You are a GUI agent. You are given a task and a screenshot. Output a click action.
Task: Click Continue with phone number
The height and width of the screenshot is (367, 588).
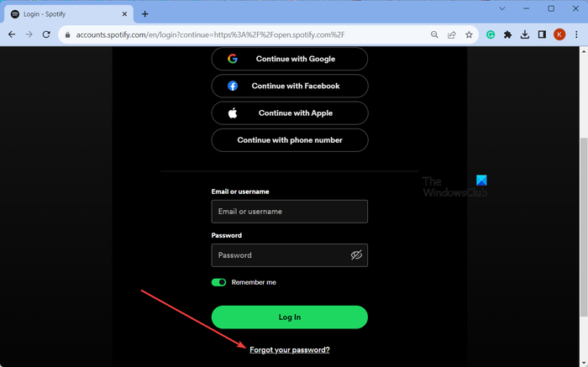click(x=290, y=140)
